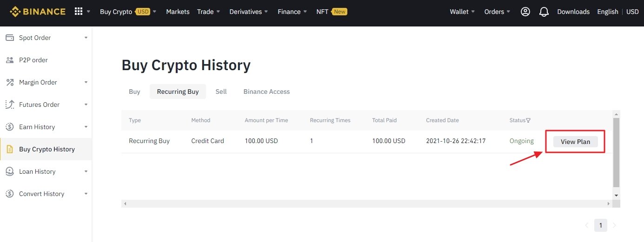Click the P2P order people icon
The width and height of the screenshot is (644, 242).
pyautogui.click(x=10, y=60)
